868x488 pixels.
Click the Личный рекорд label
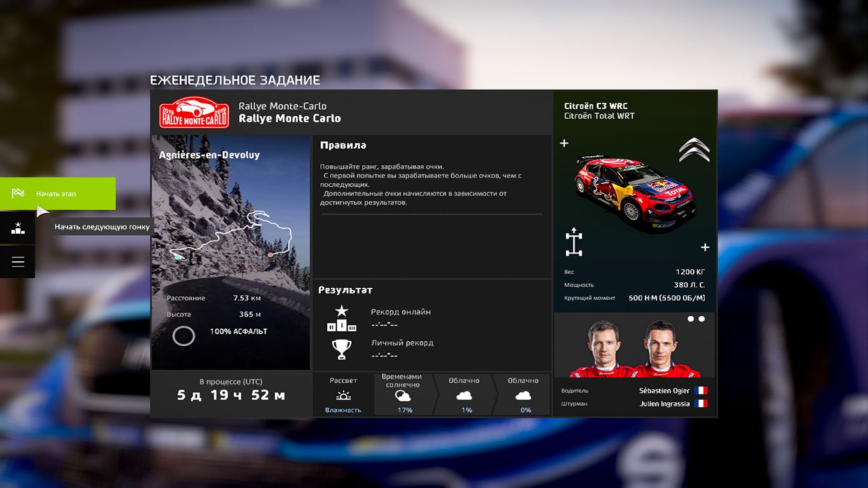402,342
